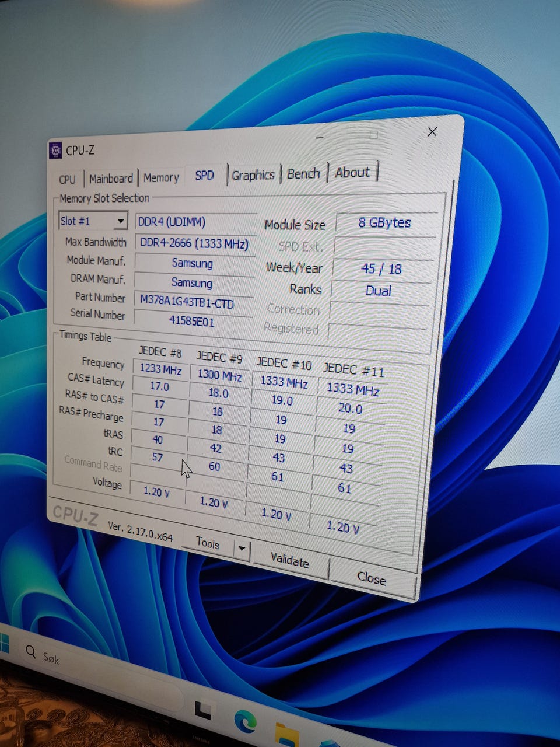Click the Module Size 8 GBytes value
560x747 pixels.
(x=385, y=223)
